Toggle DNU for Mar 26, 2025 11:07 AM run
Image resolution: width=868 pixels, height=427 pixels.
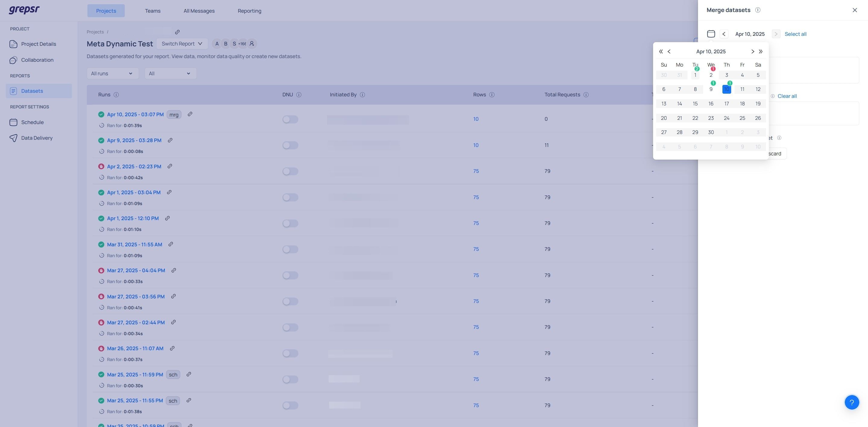tap(290, 353)
